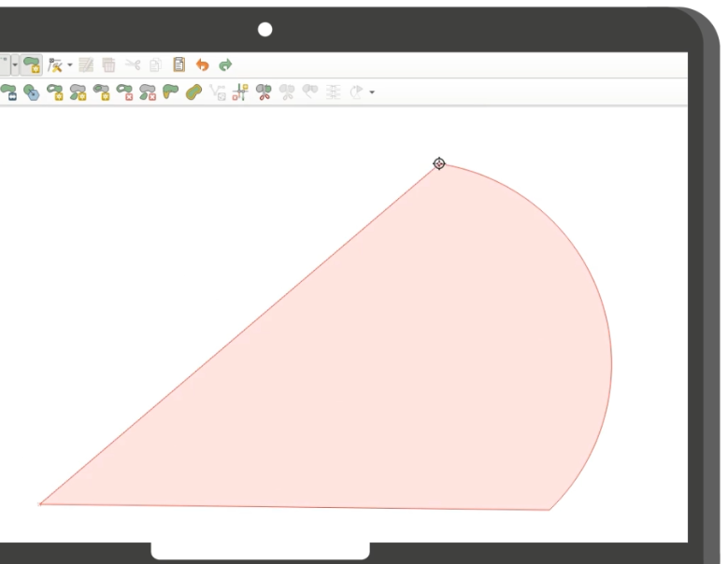Activate the Vertex tool

point(54,64)
